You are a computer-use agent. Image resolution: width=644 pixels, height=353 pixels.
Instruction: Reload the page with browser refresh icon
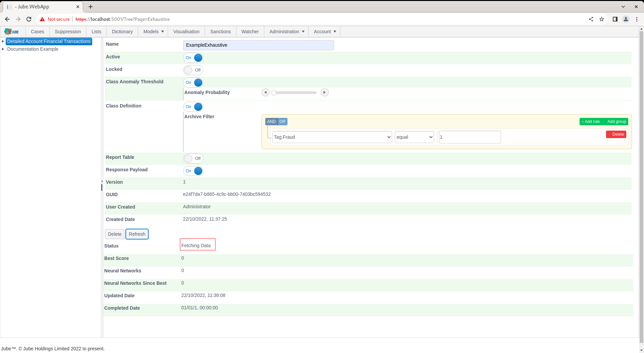[29, 19]
